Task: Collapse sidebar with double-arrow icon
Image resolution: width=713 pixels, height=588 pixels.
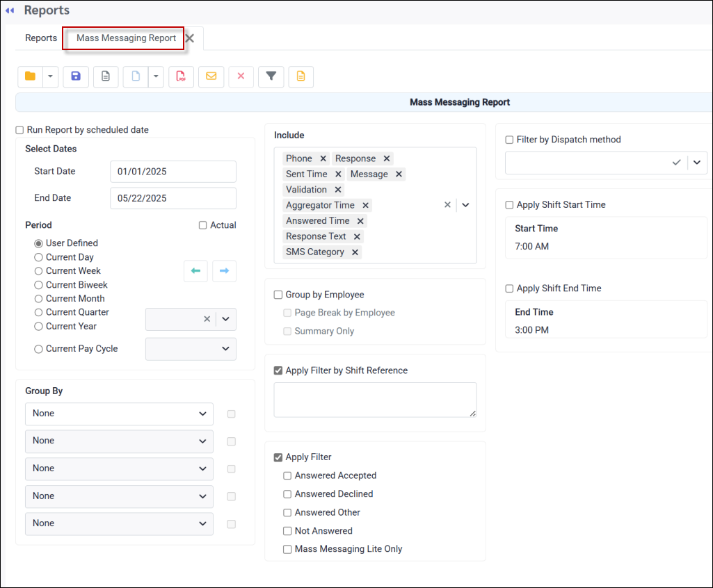Action: 10,10
